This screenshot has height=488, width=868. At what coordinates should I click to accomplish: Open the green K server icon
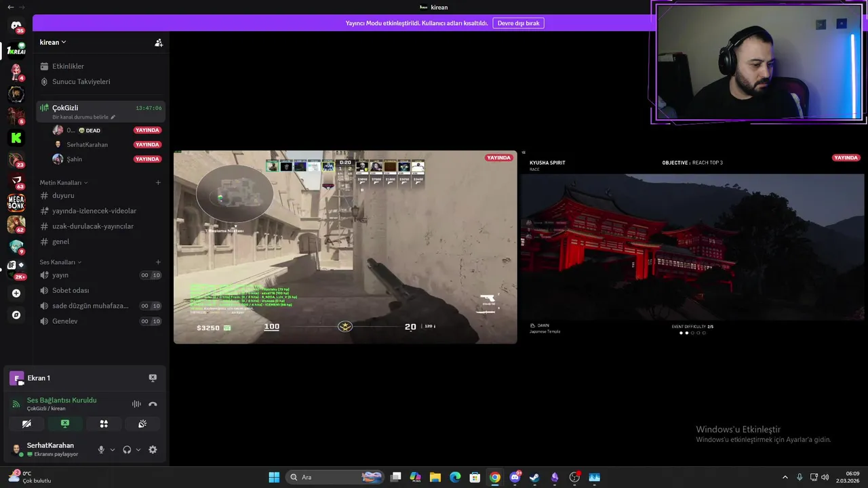pyautogui.click(x=16, y=138)
